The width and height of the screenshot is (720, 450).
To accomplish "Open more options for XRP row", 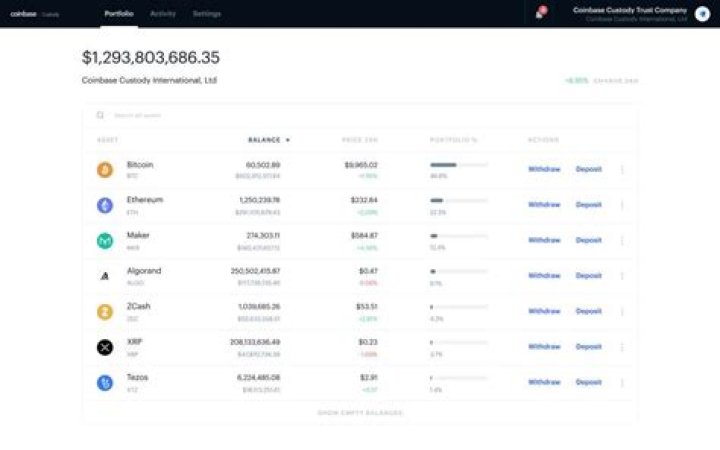I will tap(622, 347).
